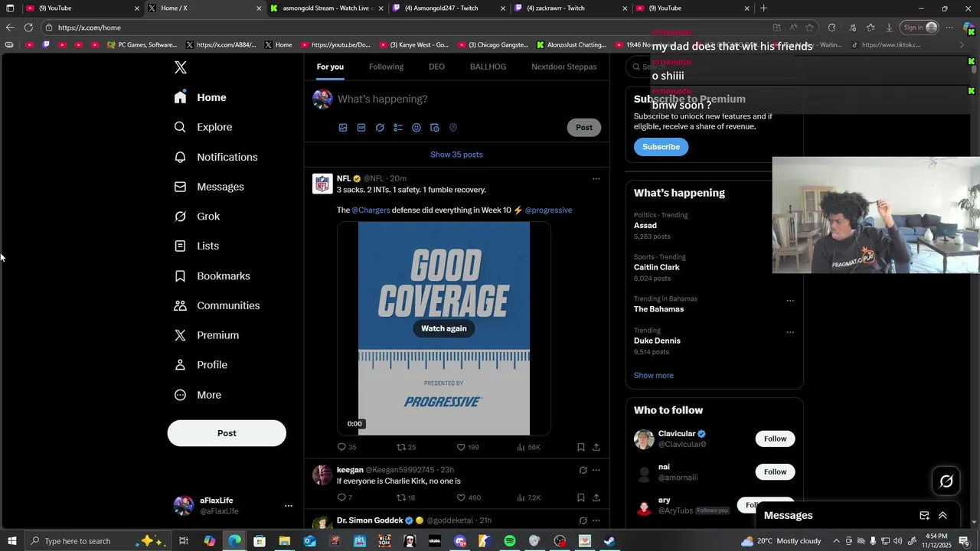The width and height of the screenshot is (980, 551).
Task: Click Windows Start button
Action: [11, 541]
